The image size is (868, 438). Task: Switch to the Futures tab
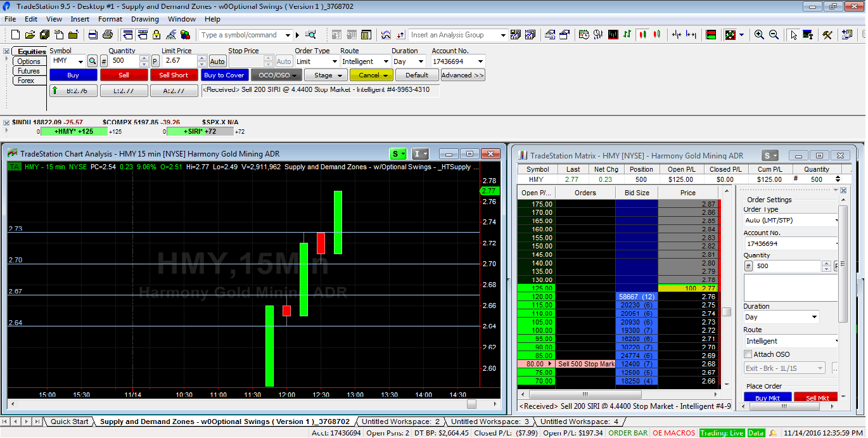(x=29, y=71)
